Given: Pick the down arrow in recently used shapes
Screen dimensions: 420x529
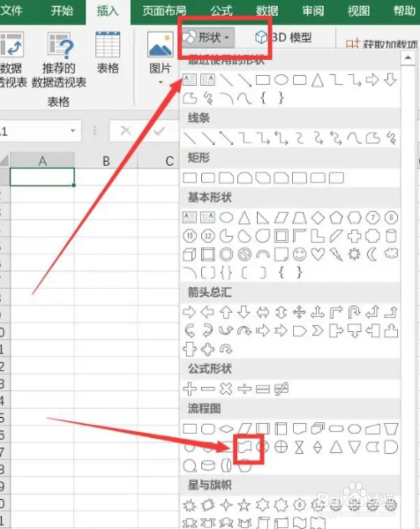Looking at the screenshot, I should tap(390, 80).
